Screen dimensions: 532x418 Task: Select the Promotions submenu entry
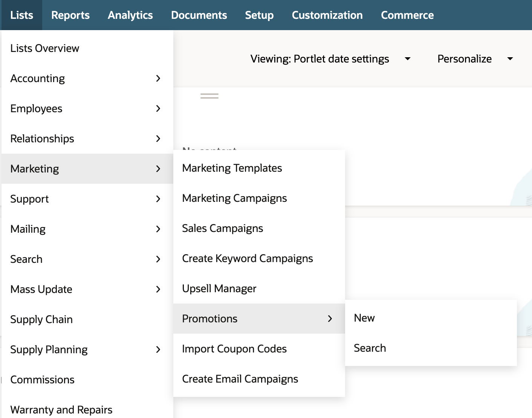[259, 319]
